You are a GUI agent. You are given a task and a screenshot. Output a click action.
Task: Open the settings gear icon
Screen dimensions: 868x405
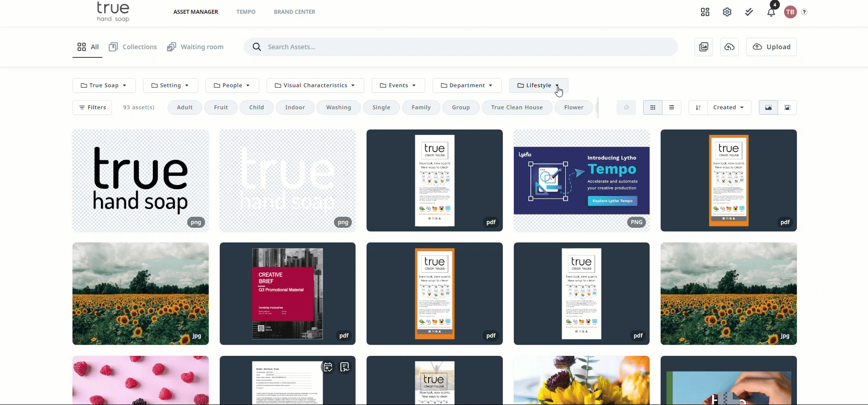727,12
